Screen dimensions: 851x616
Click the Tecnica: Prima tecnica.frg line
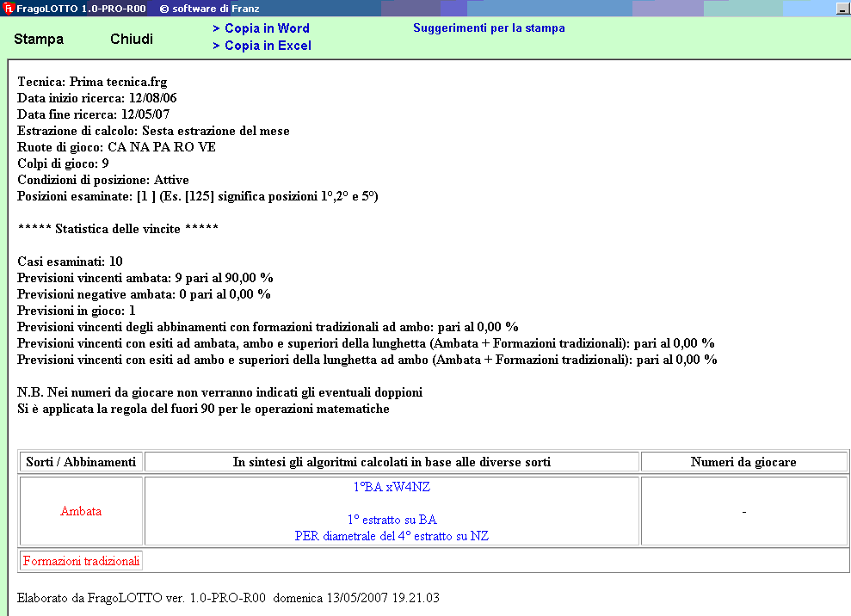(86, 82)
